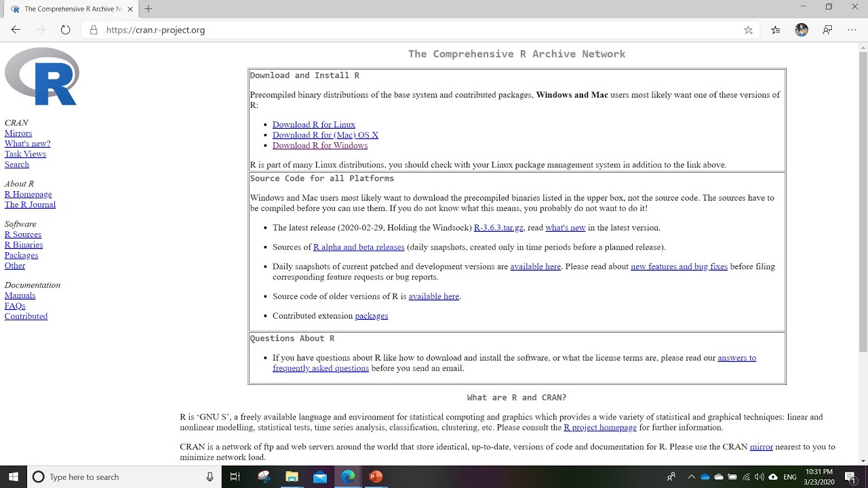Viewport: 868px width, 488px height.
Task: Click the cloud upload tray icon
Action: click(x=773, y=477)
